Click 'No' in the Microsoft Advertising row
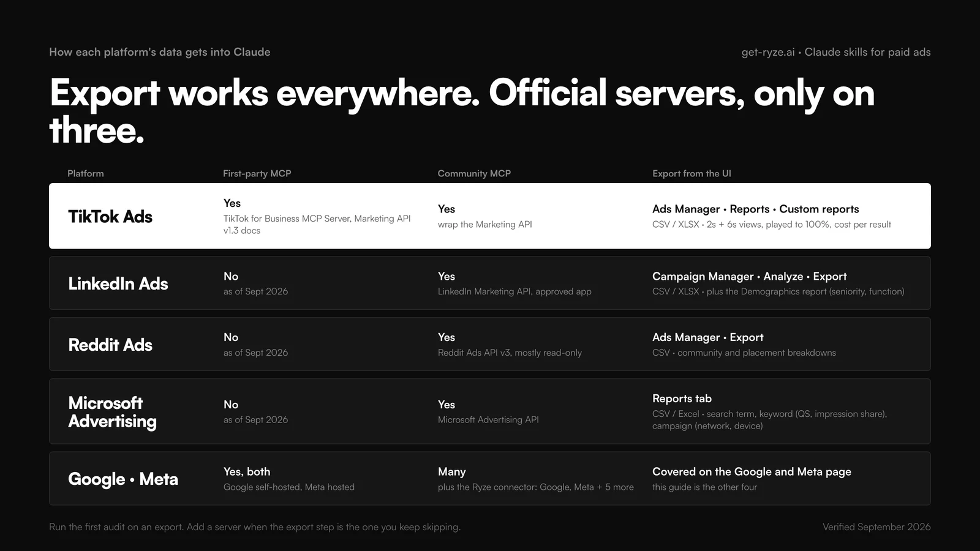This screenshot has height=551, width=980. tap(231, 405)
